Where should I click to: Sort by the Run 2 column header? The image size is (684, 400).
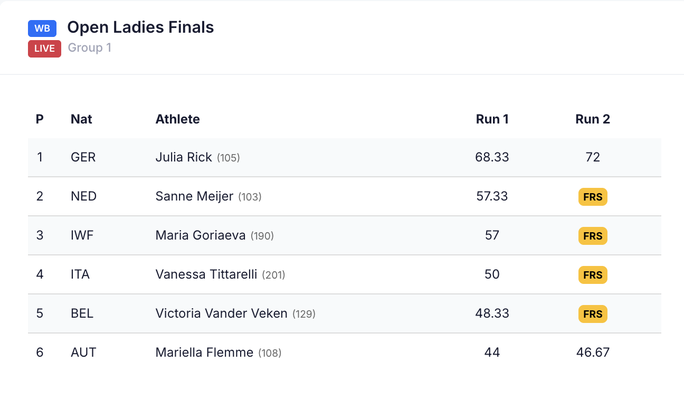coord(592,119)
